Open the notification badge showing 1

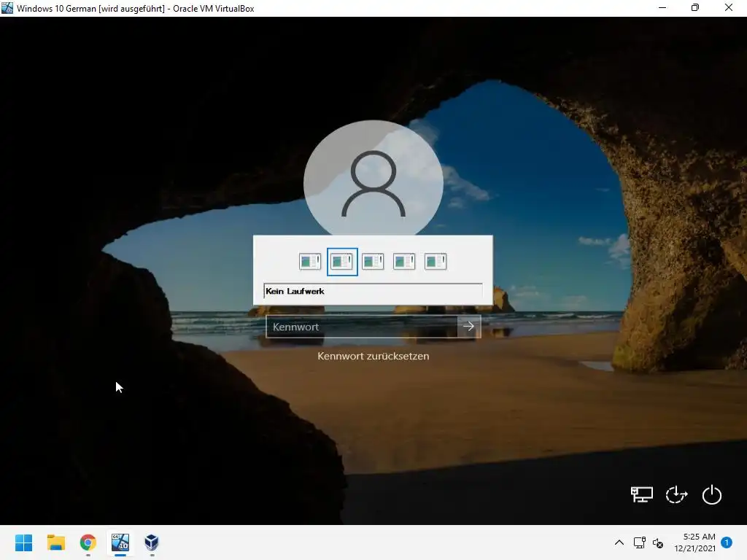(x=727, y=542)
